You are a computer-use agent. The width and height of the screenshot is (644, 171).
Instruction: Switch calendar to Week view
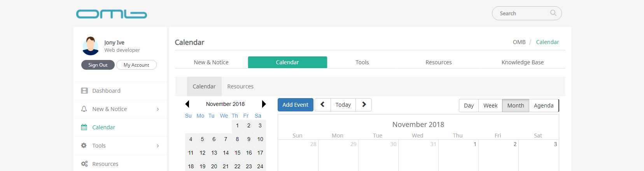pyautogui.click(x=490, y=106)
